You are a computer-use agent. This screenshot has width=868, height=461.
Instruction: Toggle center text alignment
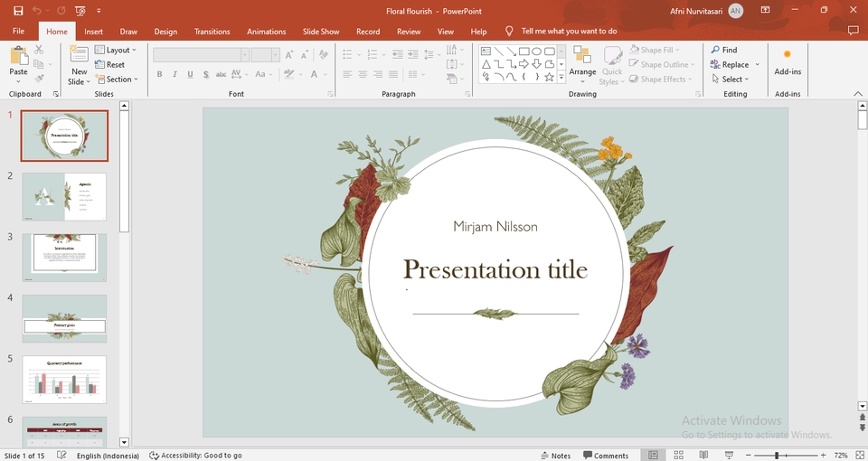363,73
